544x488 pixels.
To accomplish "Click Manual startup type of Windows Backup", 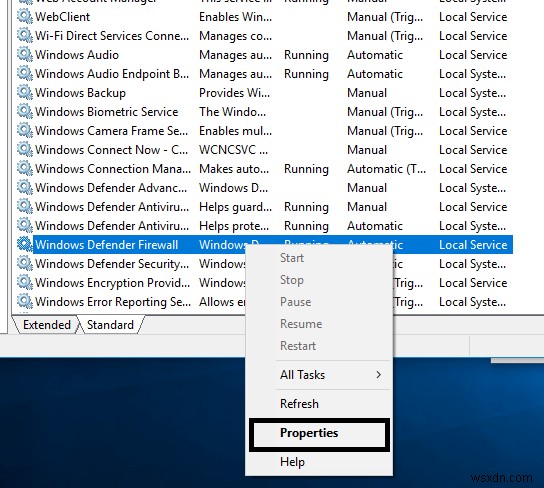I will (x=367, y=93).
